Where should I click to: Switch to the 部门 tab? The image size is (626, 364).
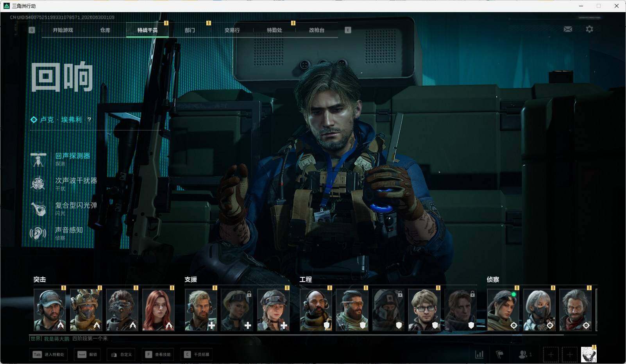tap(190, 30)
